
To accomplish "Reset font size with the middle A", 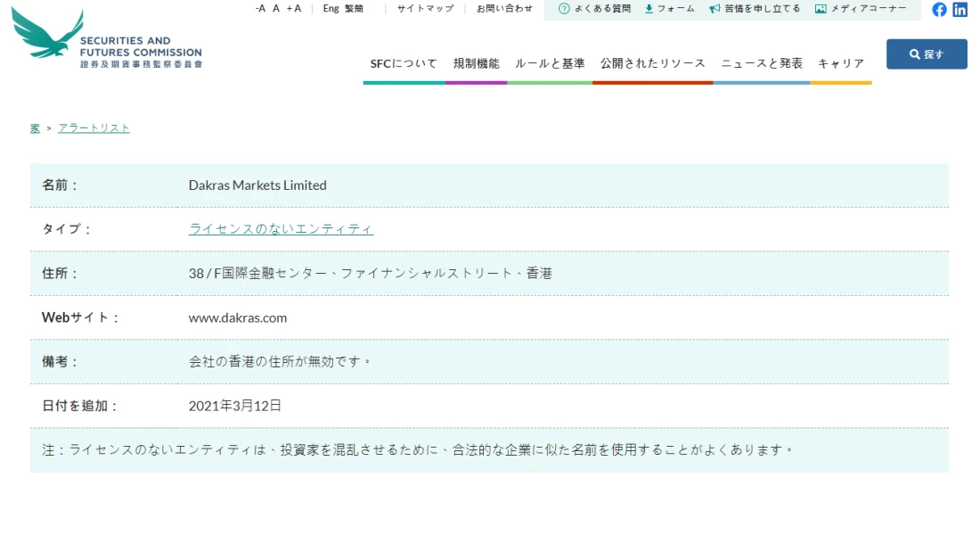I will click(276, 8).
